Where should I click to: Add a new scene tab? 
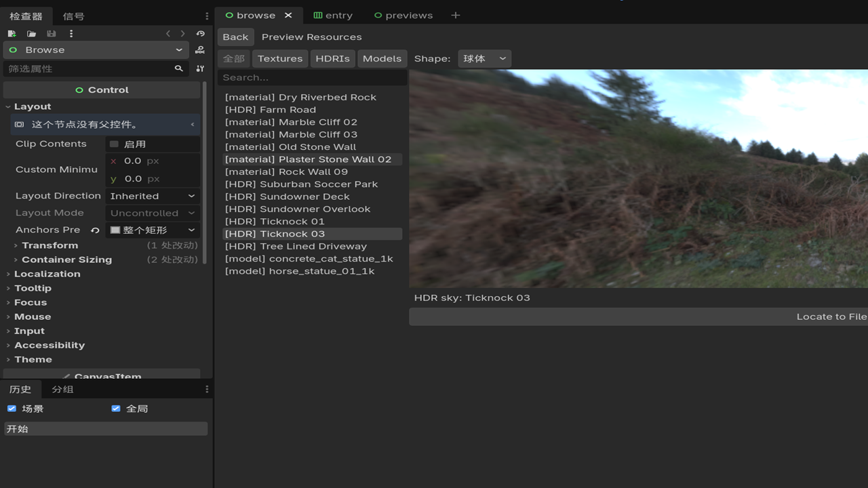(456, 15)
